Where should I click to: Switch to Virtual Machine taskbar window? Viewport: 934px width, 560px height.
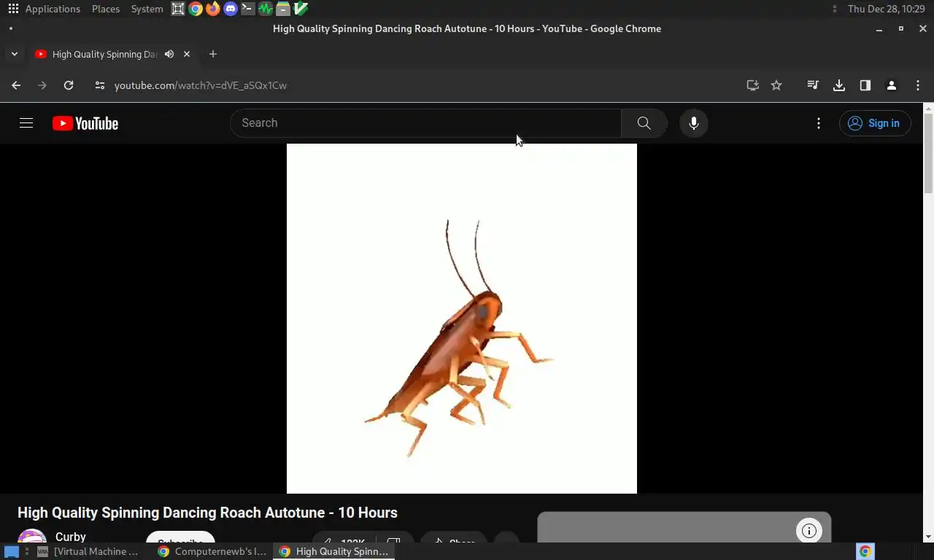(88, 551)
